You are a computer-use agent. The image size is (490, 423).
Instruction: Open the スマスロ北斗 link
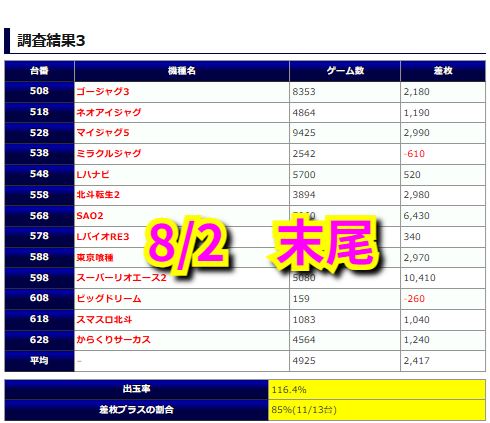[104, 320]
